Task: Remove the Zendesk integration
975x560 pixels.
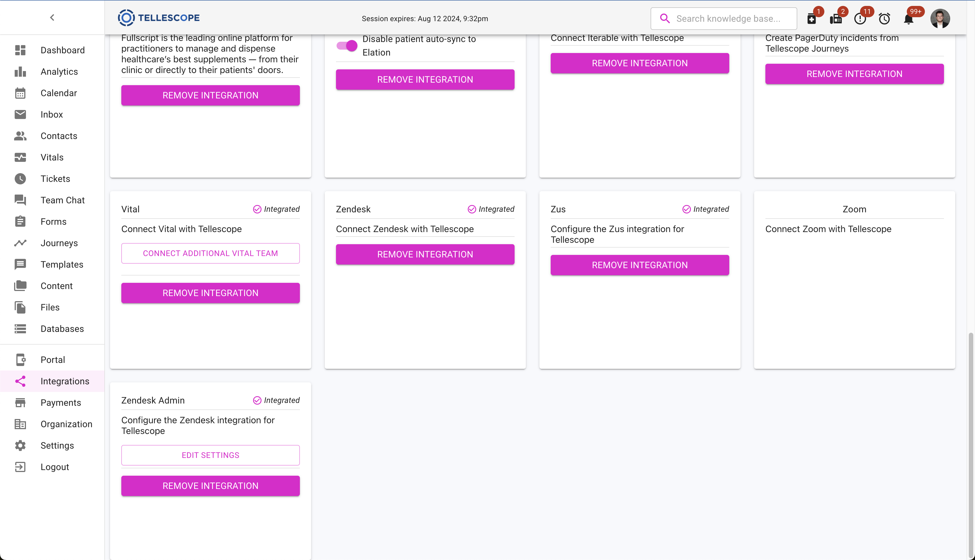Action: (x=425, y=254)
